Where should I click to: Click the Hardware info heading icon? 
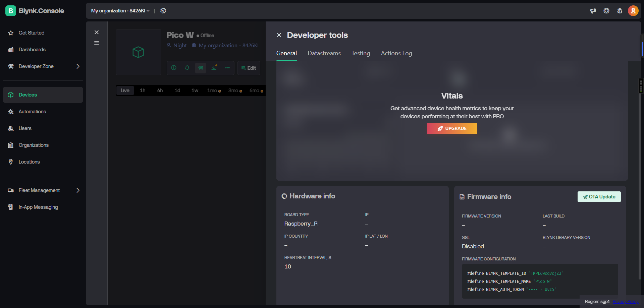click(x=284, y=196)
